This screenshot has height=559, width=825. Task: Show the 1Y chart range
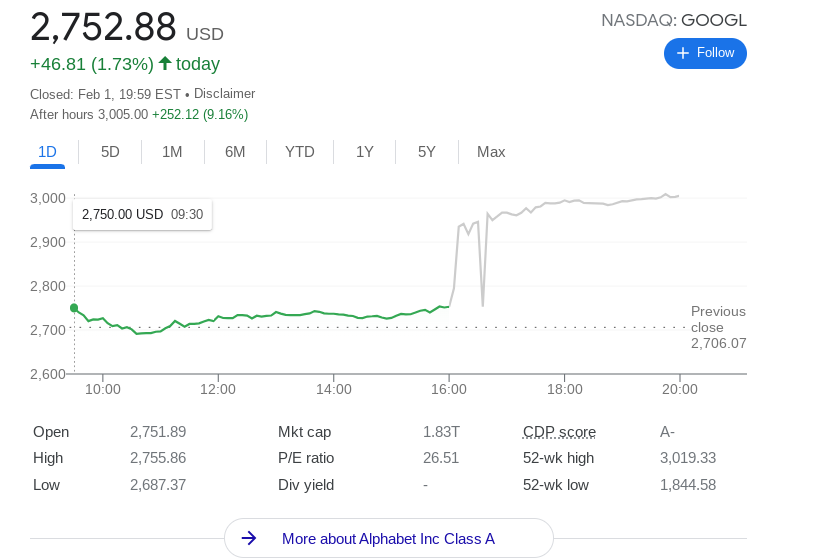click(364, 152)
